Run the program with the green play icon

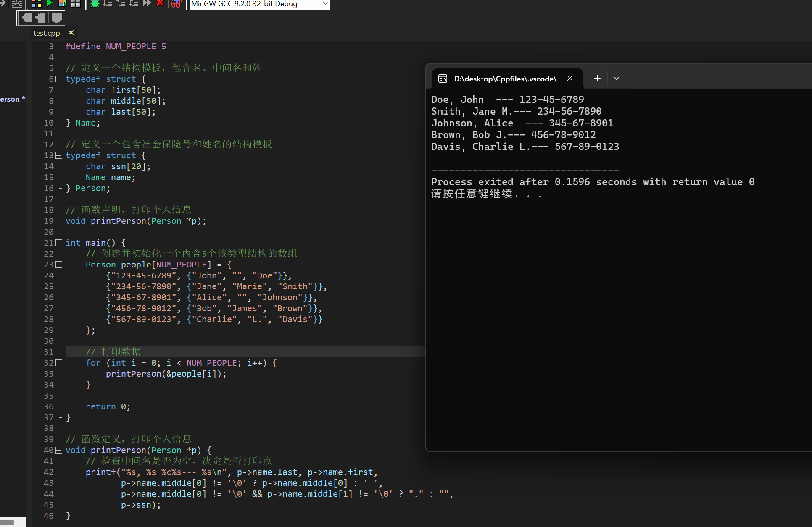click(50, 3)
